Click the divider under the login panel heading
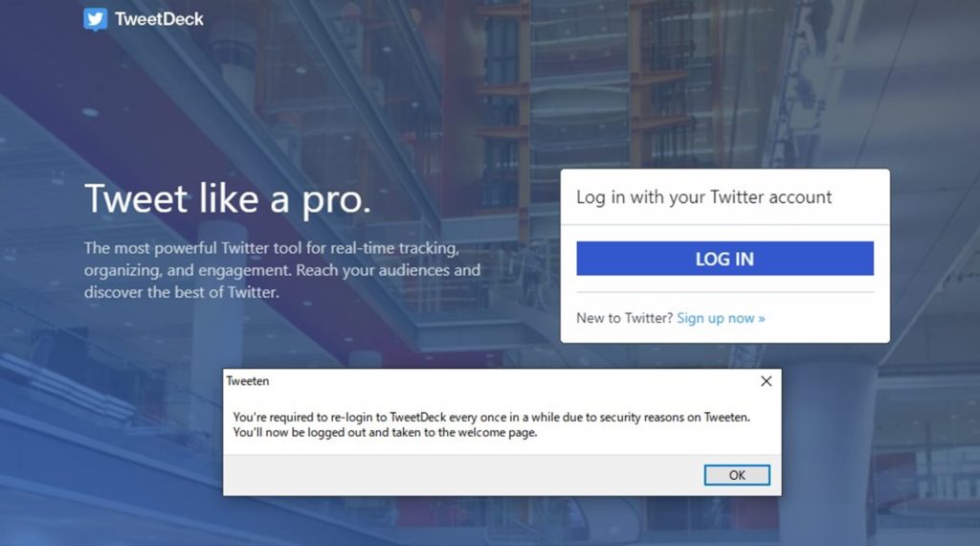 pyautogui.click(x=725, y=224)
